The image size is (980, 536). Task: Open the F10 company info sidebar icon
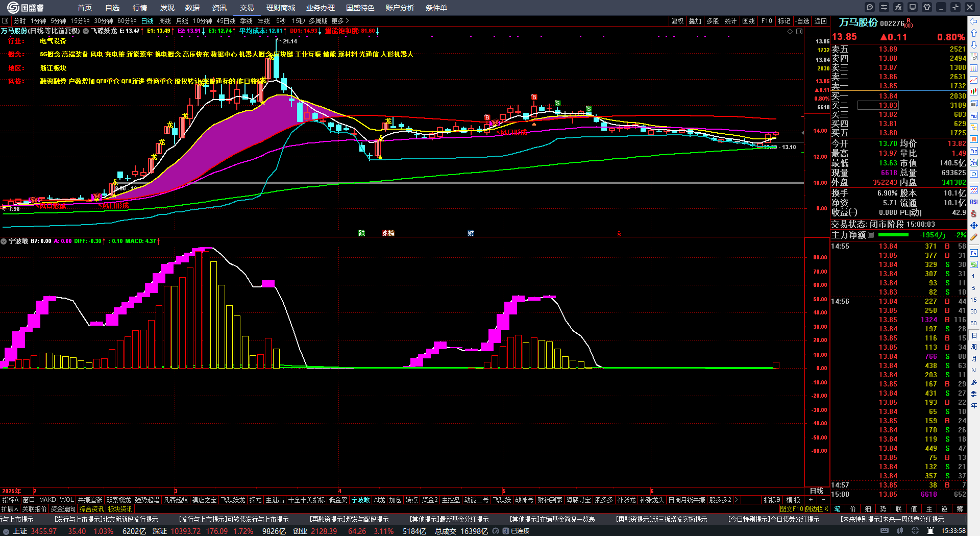tap(974, 115)
